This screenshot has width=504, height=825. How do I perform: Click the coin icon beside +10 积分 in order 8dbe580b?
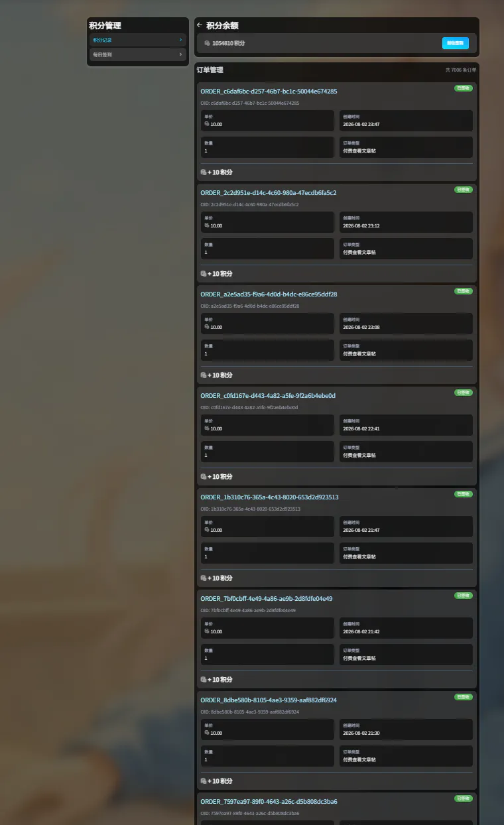pyautogui.click(x=204, y=781)
